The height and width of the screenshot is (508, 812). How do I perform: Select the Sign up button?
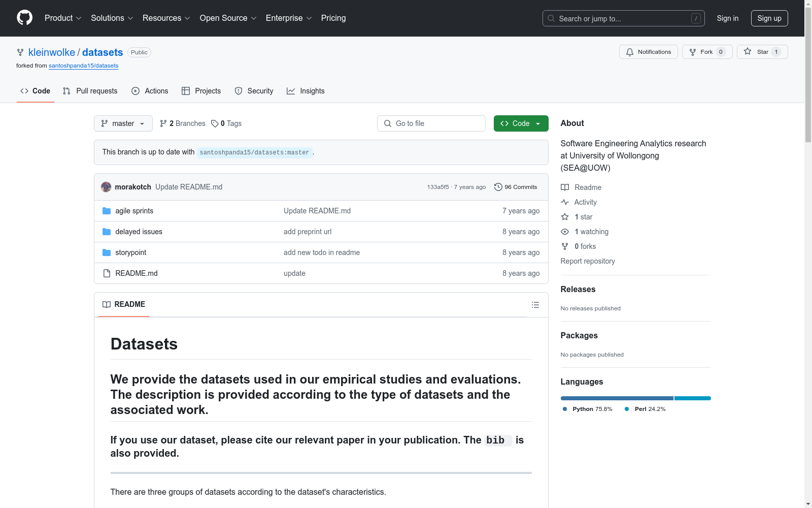pos(769,18)
